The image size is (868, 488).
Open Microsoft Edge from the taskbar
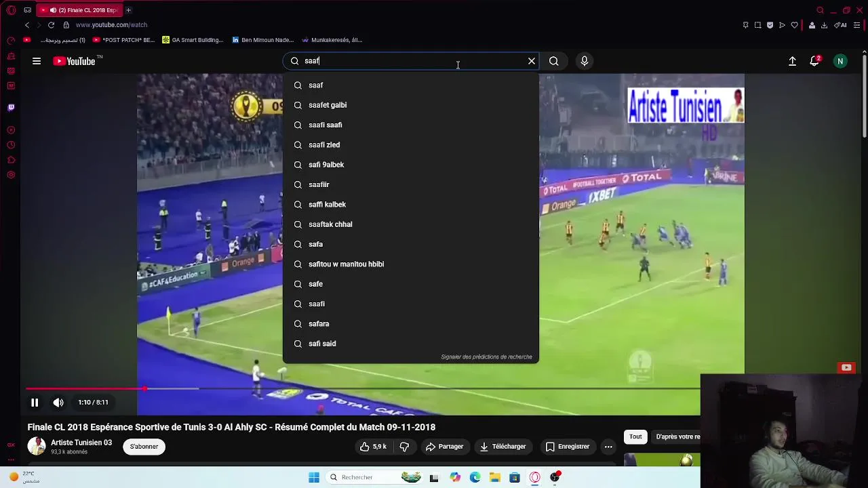[475, 477]
